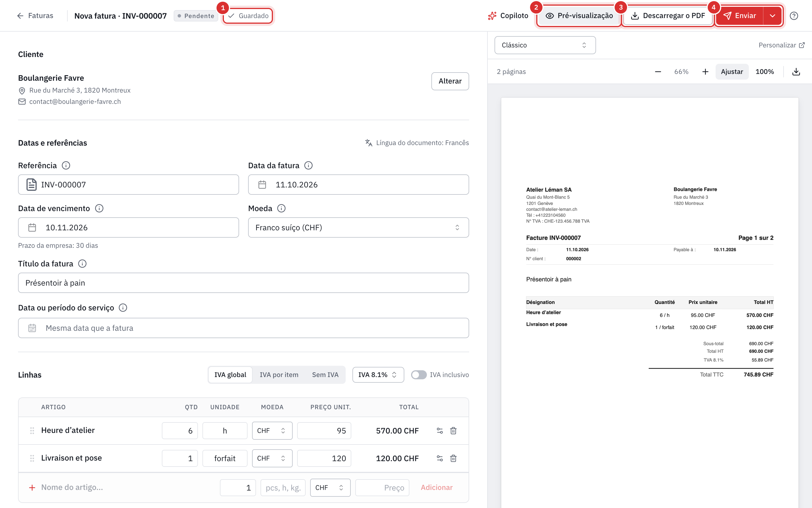Image resolution: width=812 pixels, height=508 pixels.
Task: Open CHF dropdown for Livraison et pose
Action: tap(272, 458)
